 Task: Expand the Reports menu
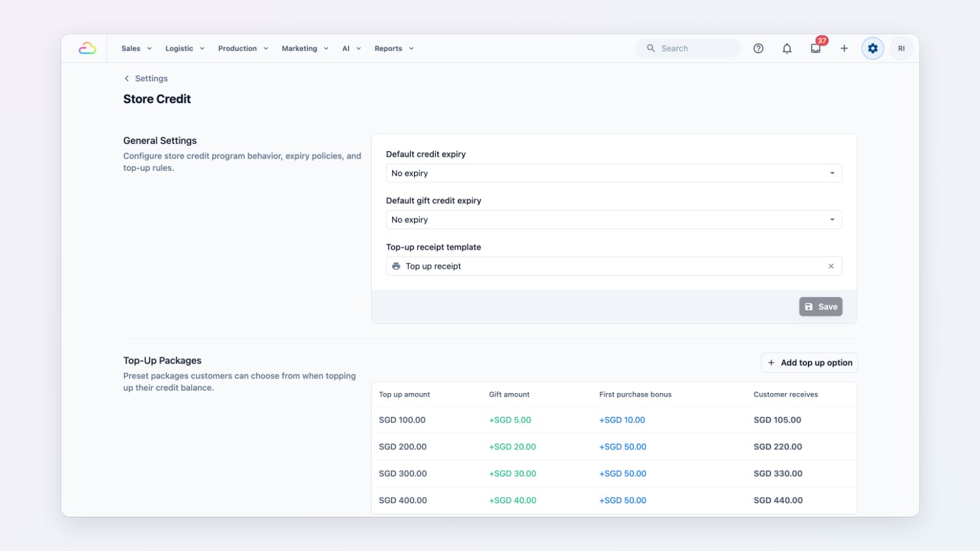(x=394, y=48)
